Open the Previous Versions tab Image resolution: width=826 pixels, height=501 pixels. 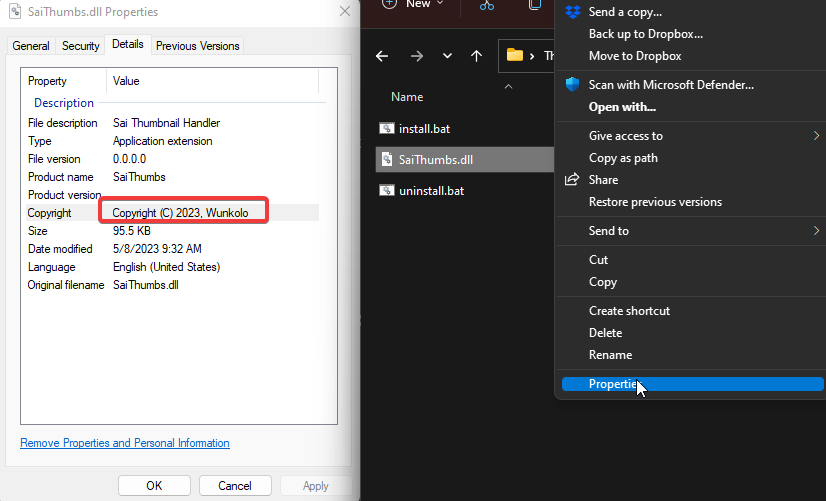click(x=198, y=46)
